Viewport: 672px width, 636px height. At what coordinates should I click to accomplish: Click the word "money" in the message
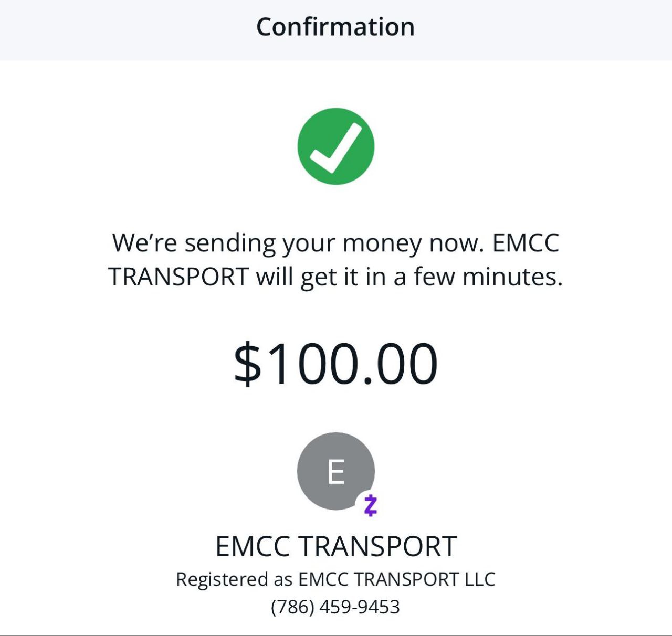pyautogui.click(x=382, y=243)
